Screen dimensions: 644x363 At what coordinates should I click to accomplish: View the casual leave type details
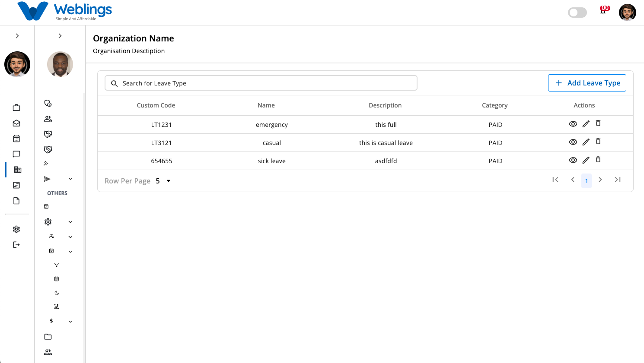[573, 142]
